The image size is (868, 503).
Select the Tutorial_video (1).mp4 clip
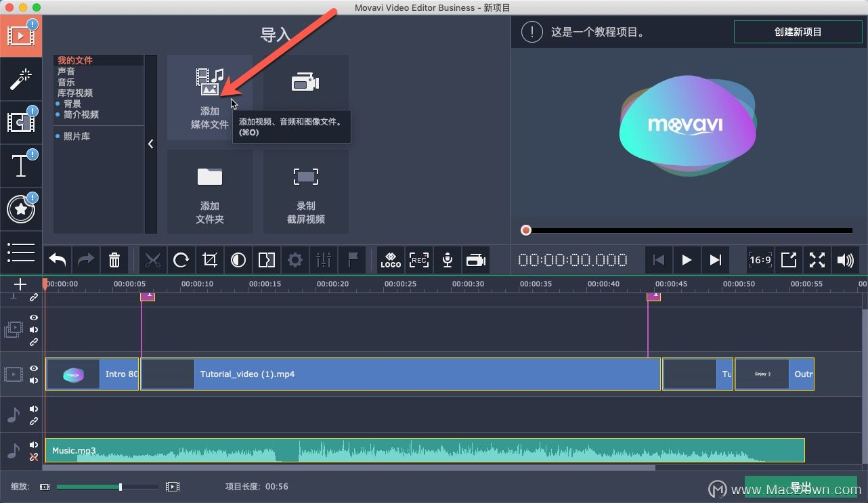[400, 374]
